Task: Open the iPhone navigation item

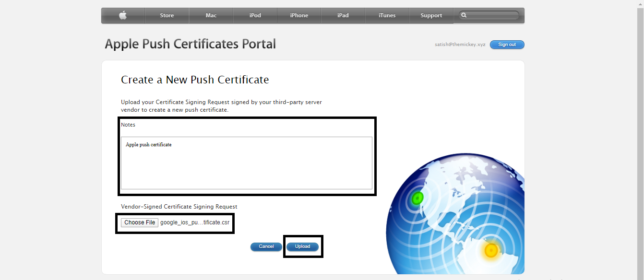Action: (x=299, y=15)
